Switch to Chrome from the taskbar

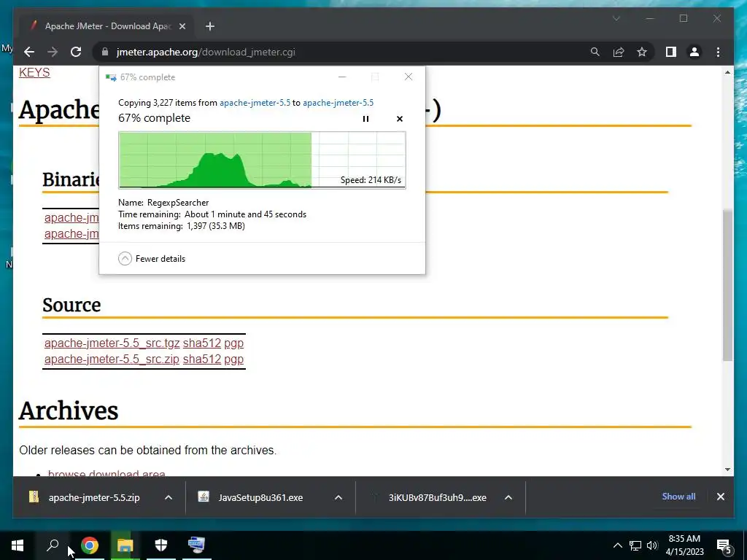tap(90, 545)
